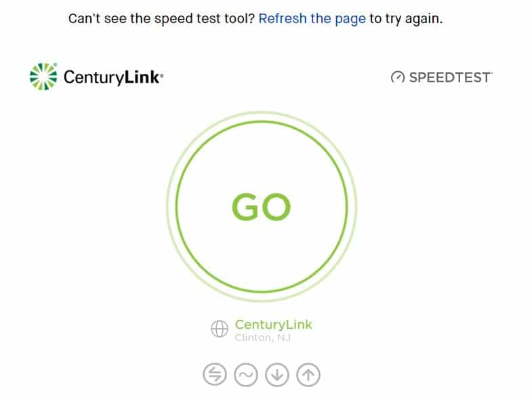
Task: Select the upload arrow icon
Action: pyautogui.click(x=308, y=374)
